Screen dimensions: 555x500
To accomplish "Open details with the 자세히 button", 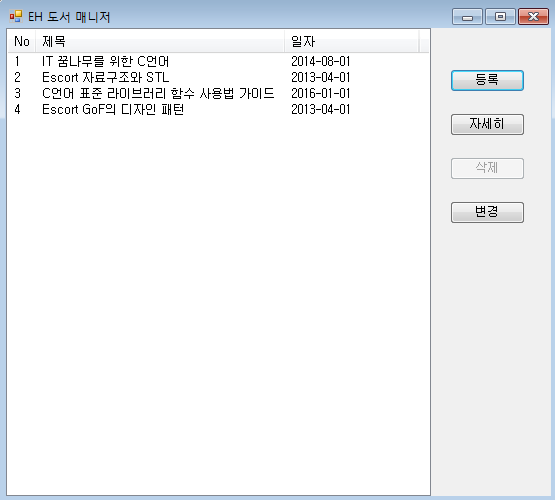I will click(487, 124).
